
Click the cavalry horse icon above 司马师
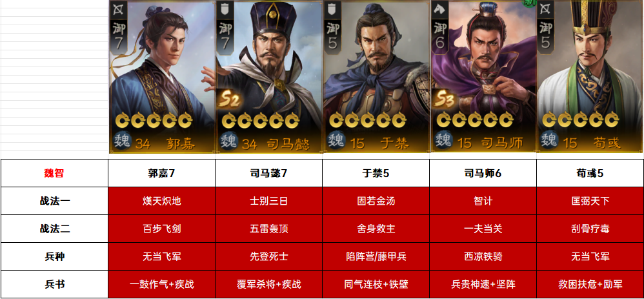tap(439, 10)
